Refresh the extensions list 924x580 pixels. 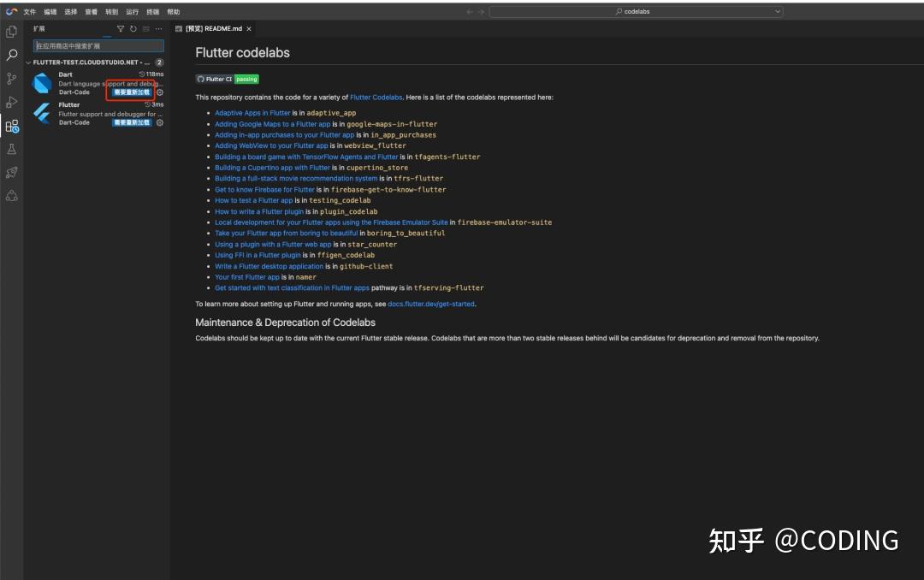coord(133,29)
